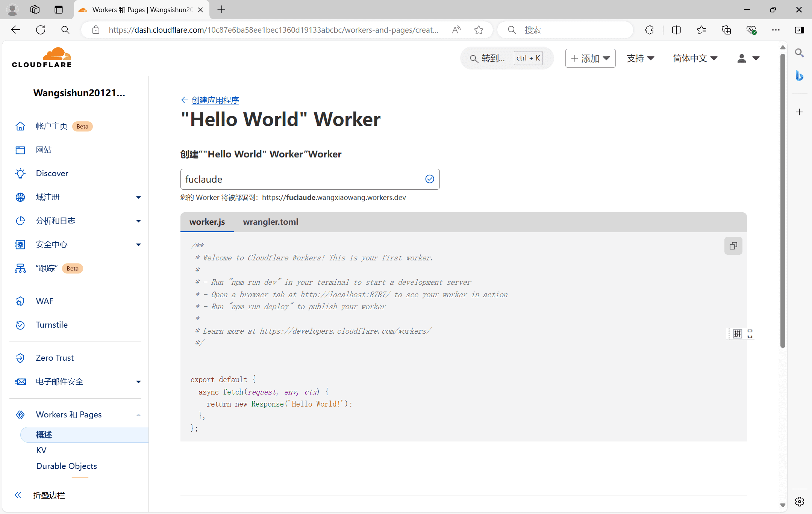The height and width of the screenshot is (514, 812).
Task: Switch to the wrangler.toml tab
Action: point(271,222)
